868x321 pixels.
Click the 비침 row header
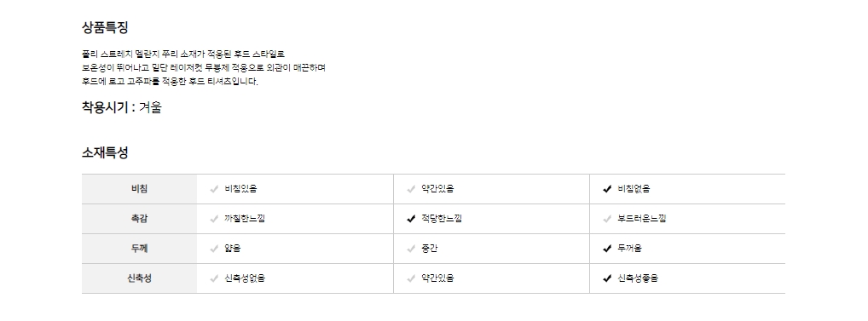[x=140, y=189]
